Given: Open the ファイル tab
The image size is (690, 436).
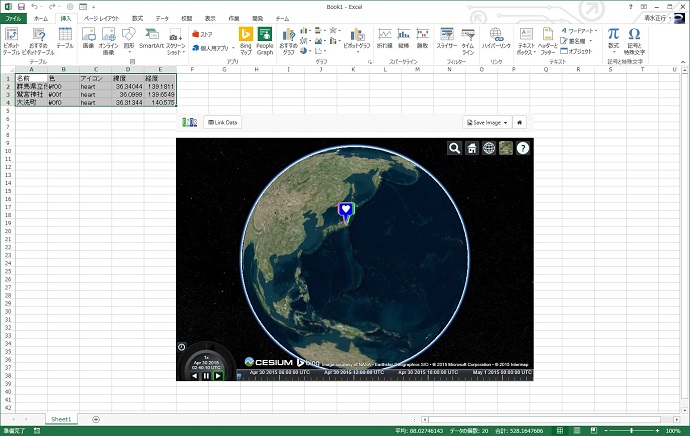Looking at the screenshot, I should (x=15, y=18).
